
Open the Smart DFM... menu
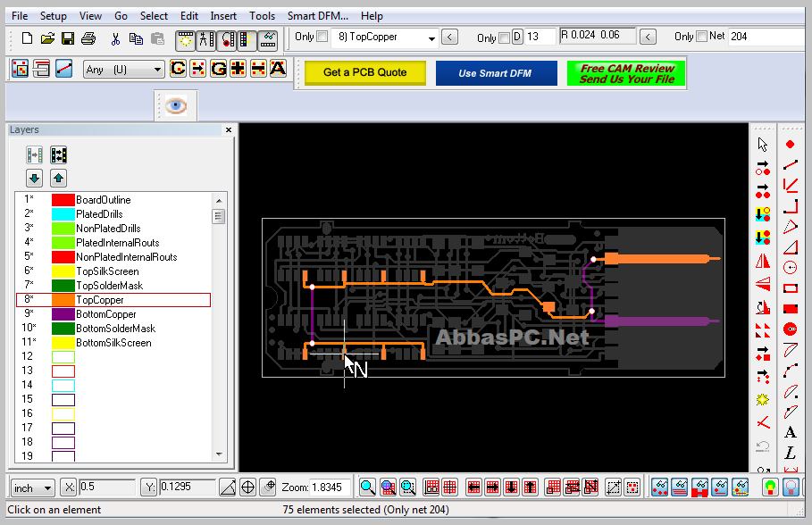317,16
